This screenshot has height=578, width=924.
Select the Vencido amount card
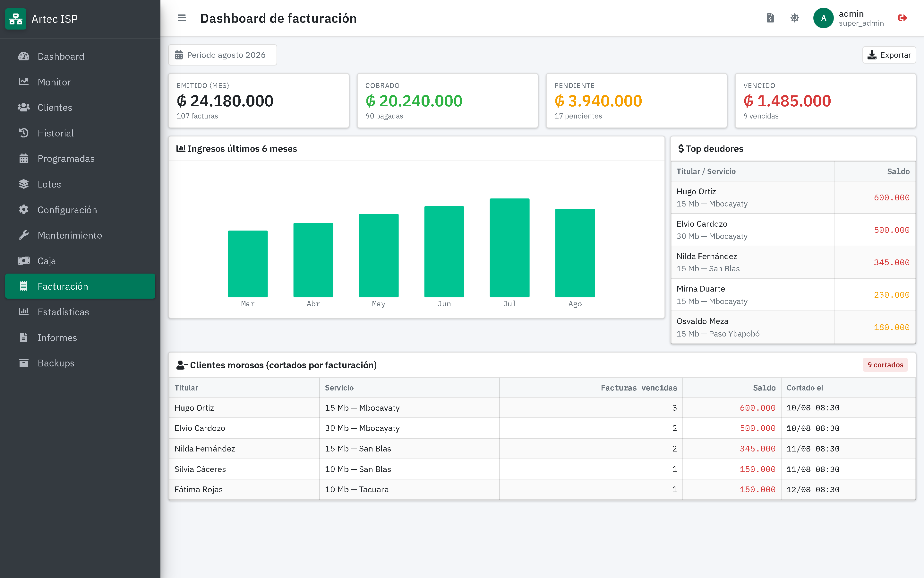826,101
